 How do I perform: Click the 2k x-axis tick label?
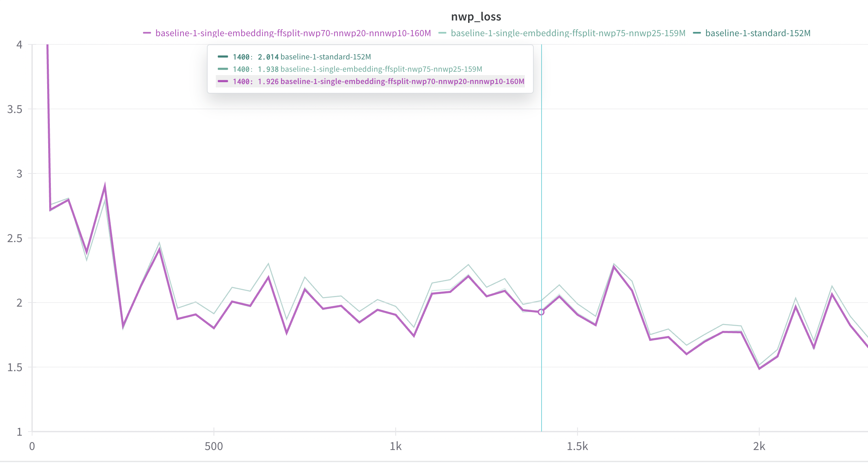click(759, 446)
